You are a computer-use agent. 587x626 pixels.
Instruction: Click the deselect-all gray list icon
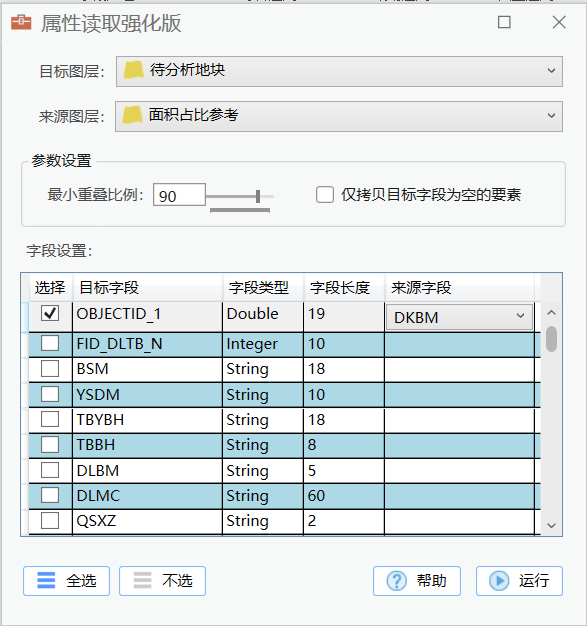tap(142, 580)
